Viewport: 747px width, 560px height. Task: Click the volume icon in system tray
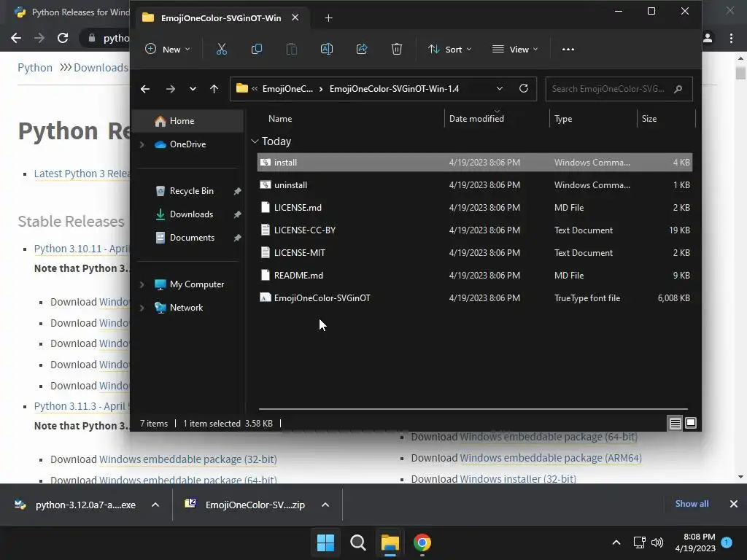point(657,542)
